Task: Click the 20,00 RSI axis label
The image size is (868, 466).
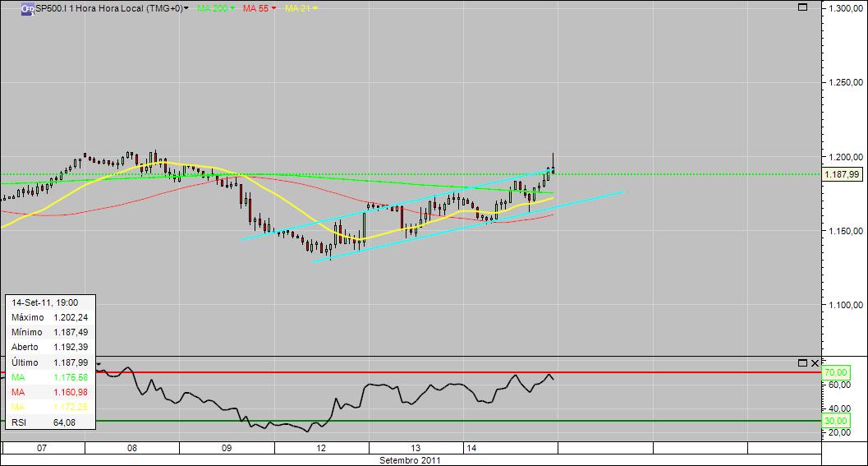Action: 840,432
